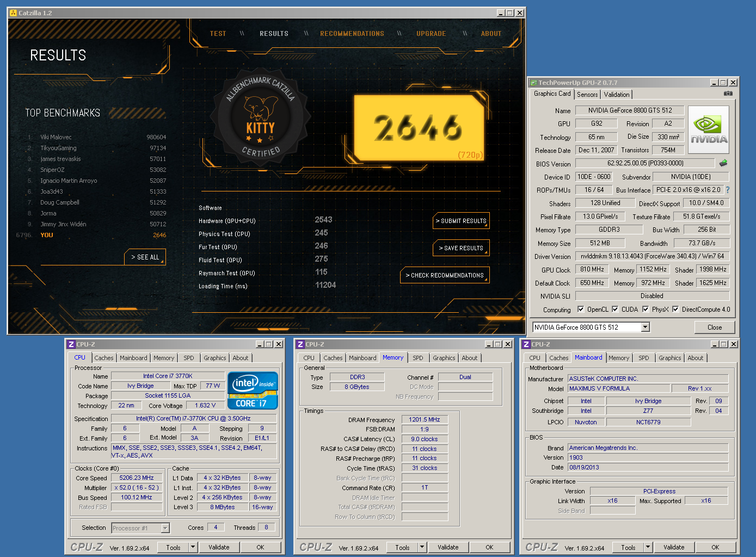Switch to the Validation tab in GPU-Z

click(617, 94)
